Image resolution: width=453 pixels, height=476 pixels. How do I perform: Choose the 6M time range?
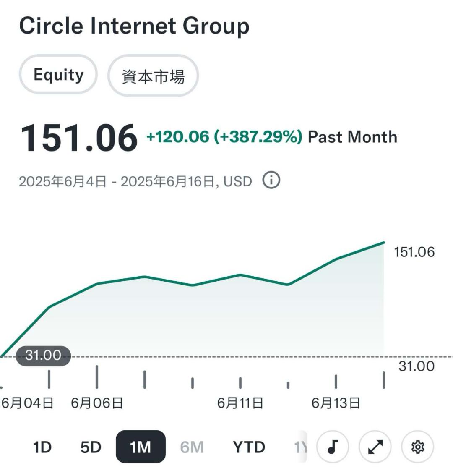(x=192, y=447)
